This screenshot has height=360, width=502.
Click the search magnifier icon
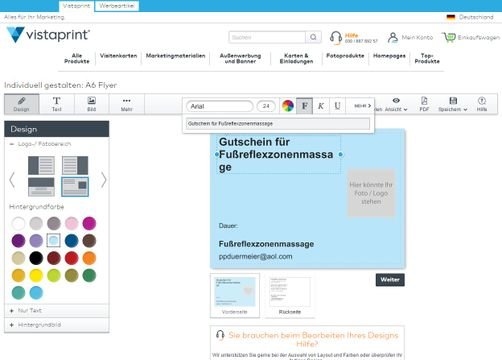coord(313,37)
